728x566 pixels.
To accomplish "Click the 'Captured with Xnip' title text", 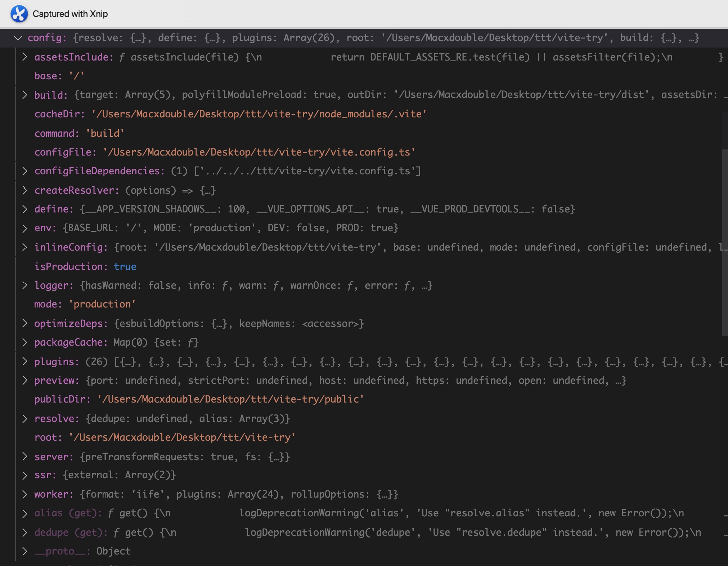I will coord(70,14).
